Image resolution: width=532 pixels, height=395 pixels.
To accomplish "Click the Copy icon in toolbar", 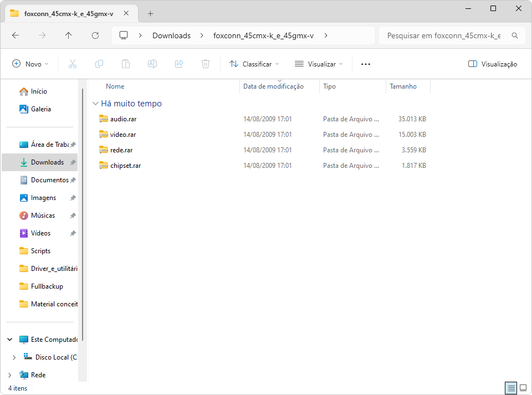I will tap(99, 64).
